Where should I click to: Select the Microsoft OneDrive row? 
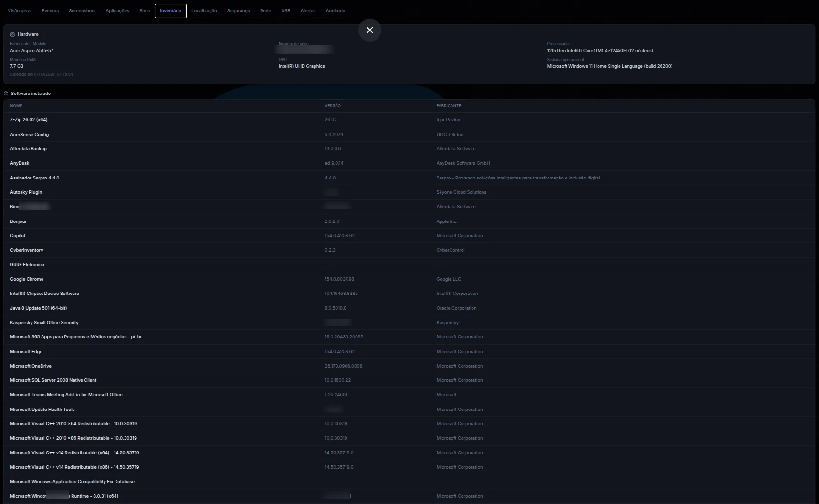click(x=409, y=366)
